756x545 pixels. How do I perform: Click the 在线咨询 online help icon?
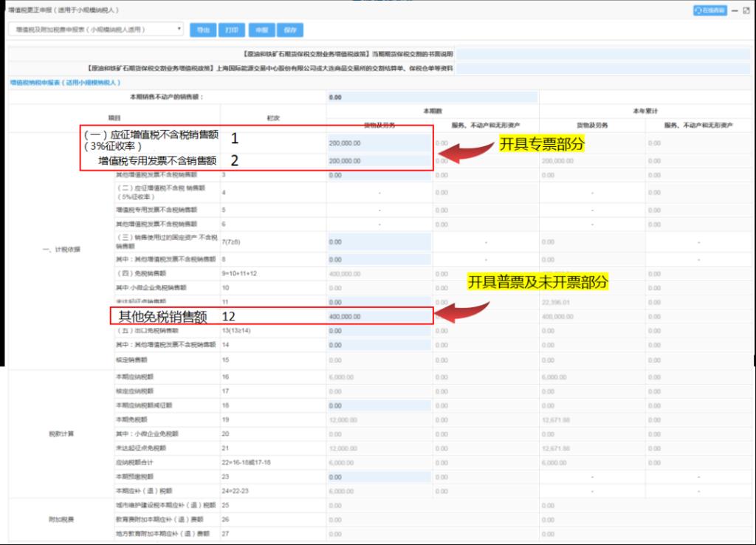click(709, 10)
